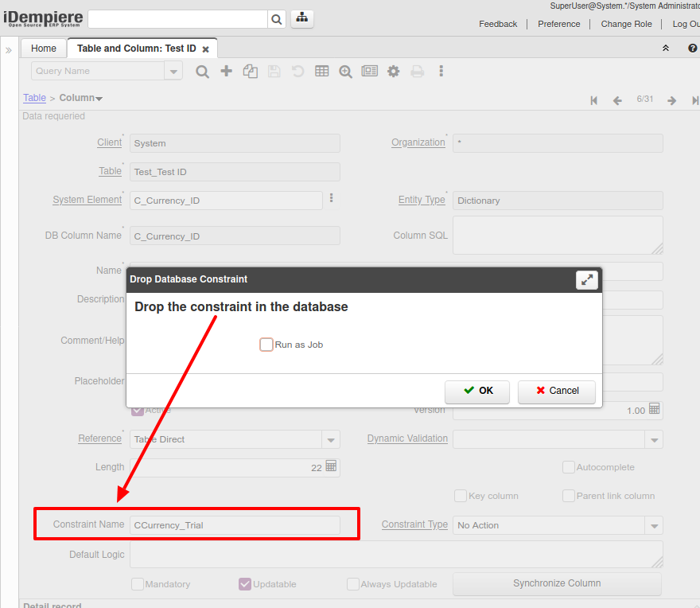Screen dimensions: 700x608
Task: Check the Run as Job checkbox
Action: coord(266,345)
